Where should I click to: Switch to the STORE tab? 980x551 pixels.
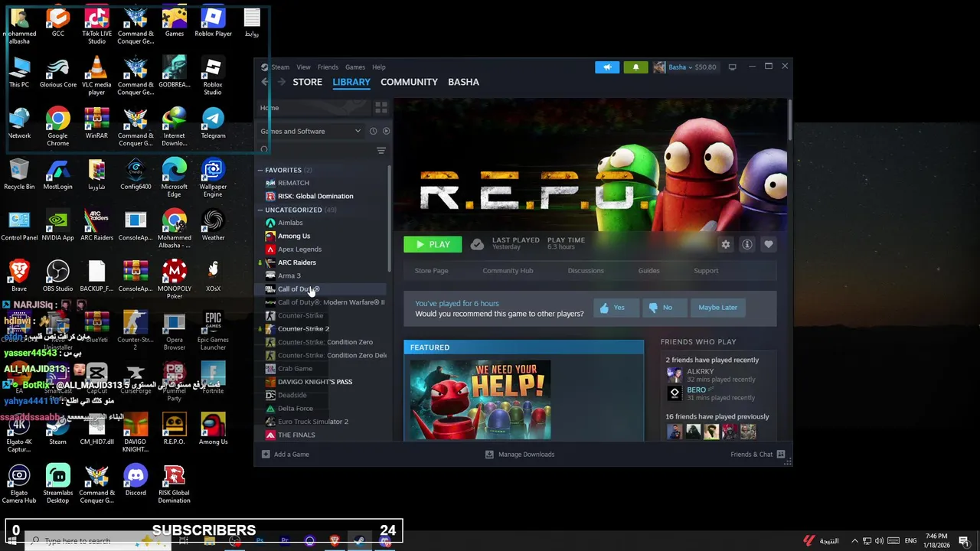coord(307,82)
